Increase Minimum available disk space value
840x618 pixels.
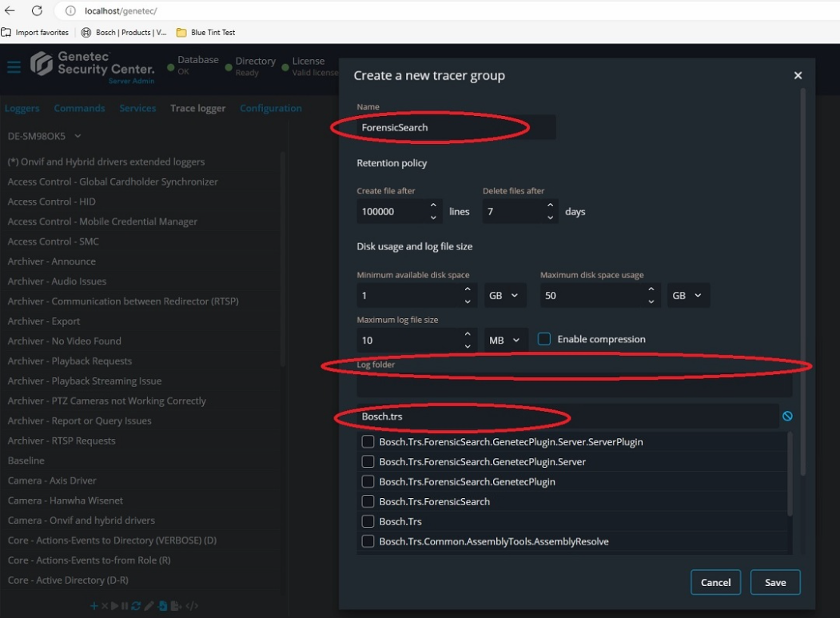pyautogui.click(x=467, y=289)
